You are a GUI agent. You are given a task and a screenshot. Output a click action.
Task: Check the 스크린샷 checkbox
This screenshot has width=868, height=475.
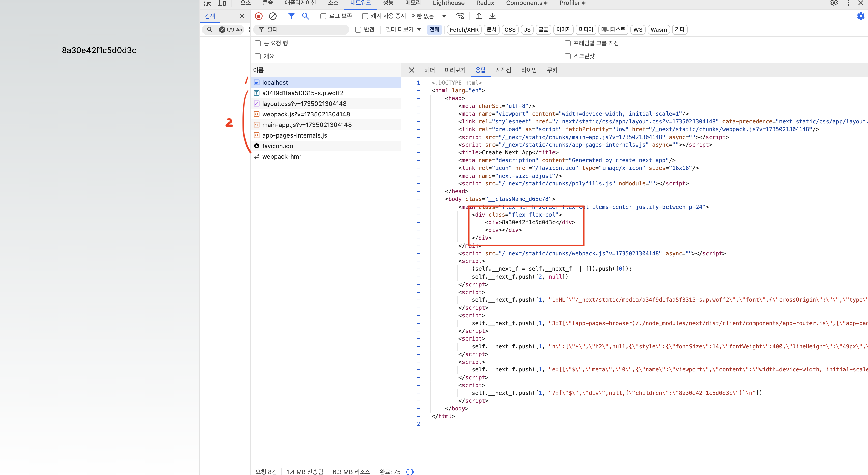tap(567, 56)
